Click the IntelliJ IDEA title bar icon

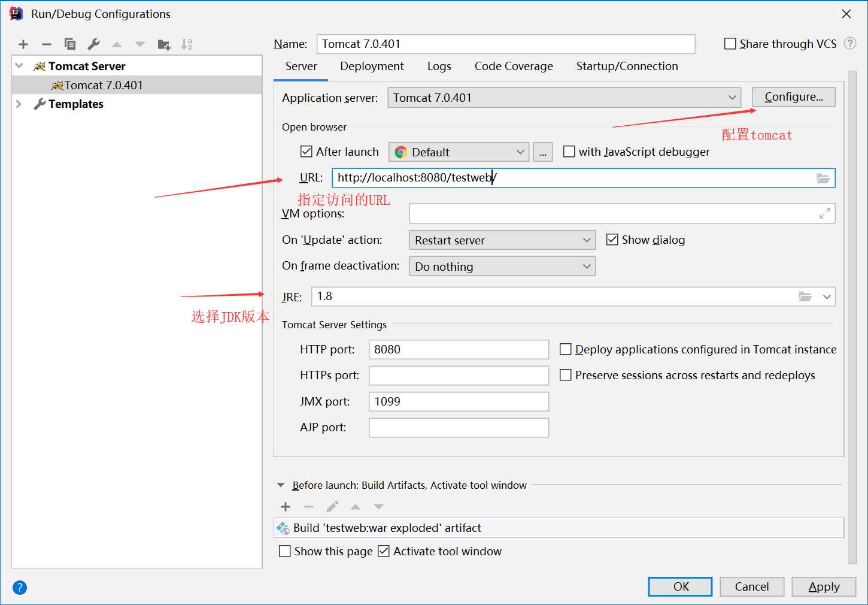pos(16,14)
